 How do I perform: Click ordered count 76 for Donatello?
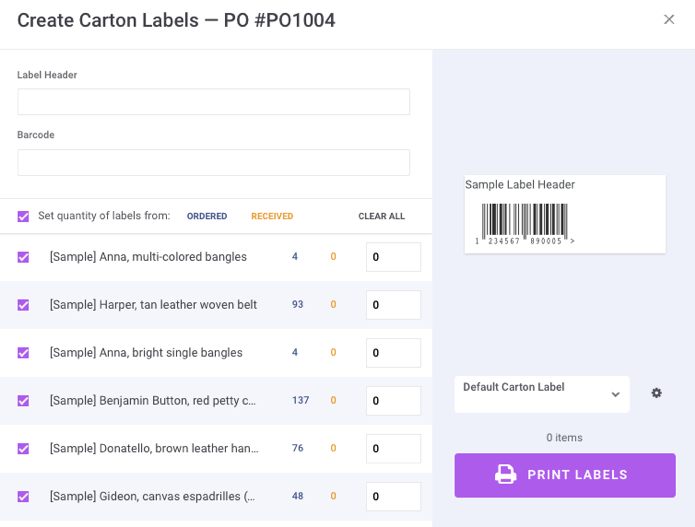point(297,448)
